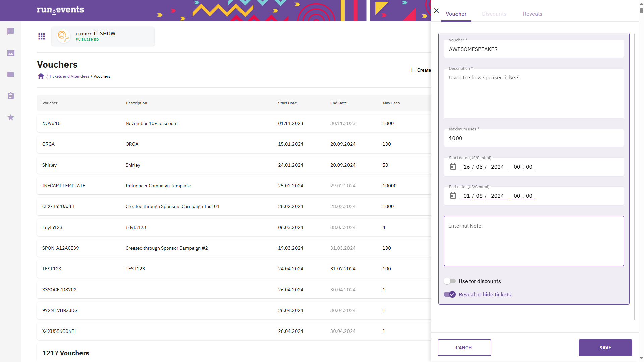
Task: Click the Max uses column header
Action: click(391, 103)
